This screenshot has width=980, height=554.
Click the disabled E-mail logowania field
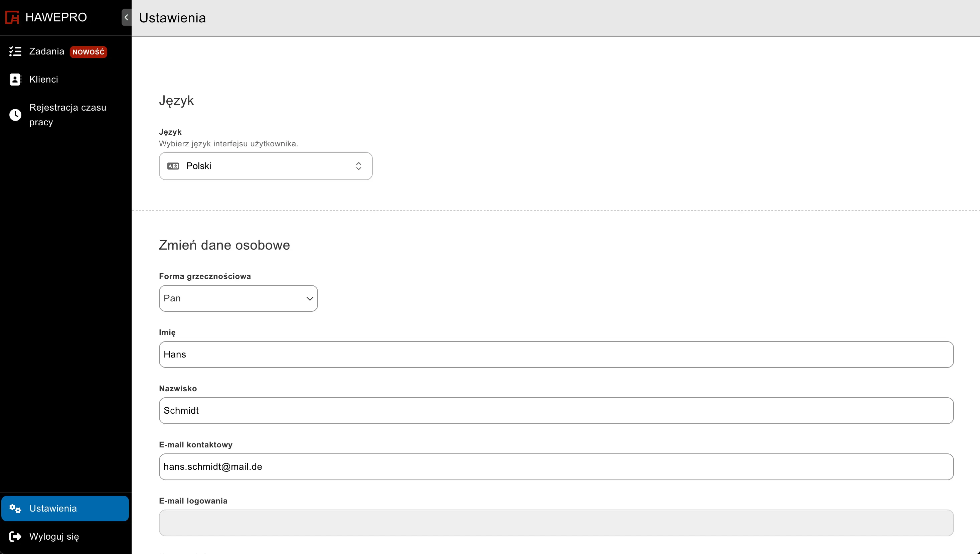(556, 523)
